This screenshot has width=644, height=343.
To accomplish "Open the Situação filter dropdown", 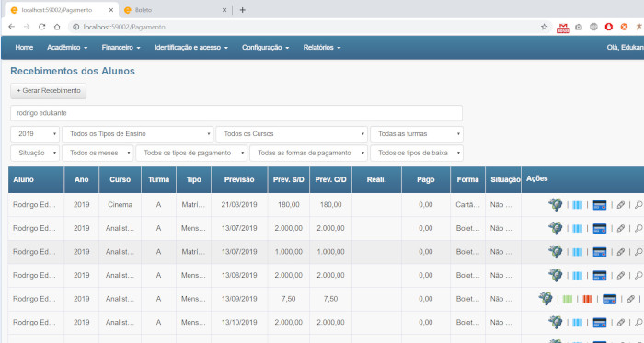I will click(35, 153).
